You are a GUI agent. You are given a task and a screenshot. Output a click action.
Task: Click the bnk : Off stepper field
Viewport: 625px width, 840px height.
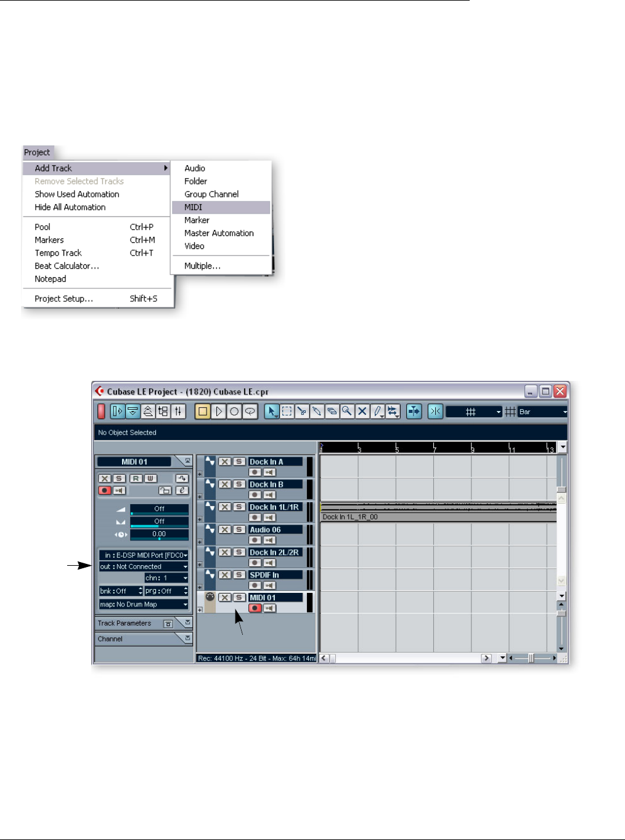(x=121, y=591)
